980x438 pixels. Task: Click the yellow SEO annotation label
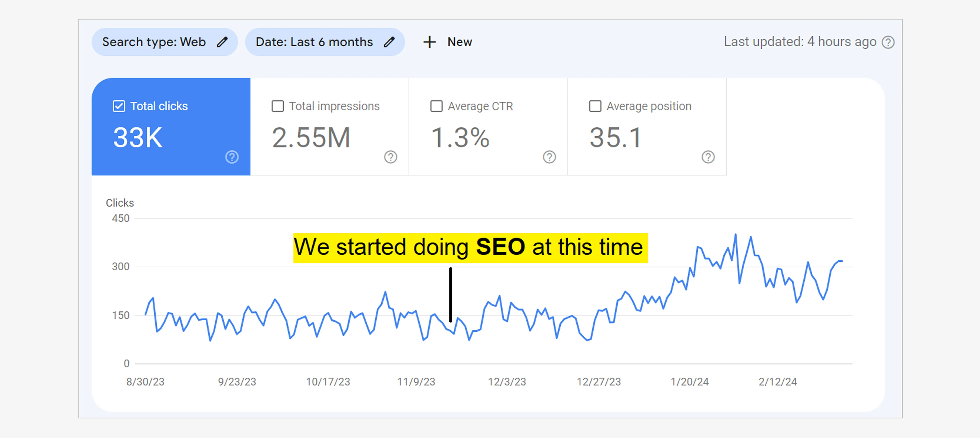470,248
